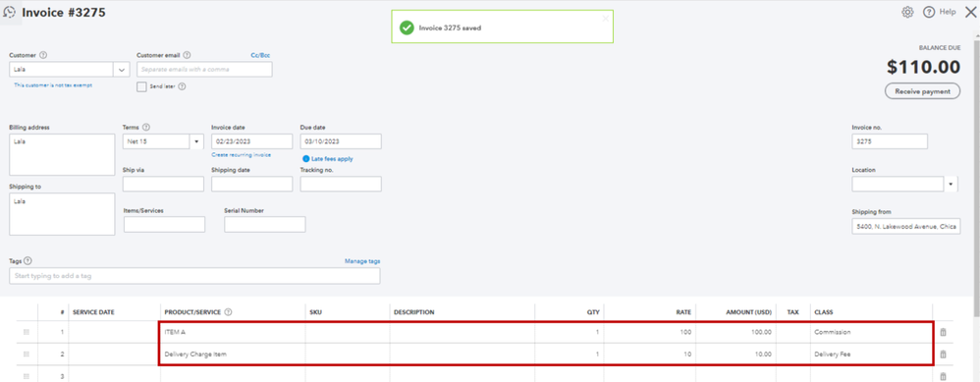The image size is (980, 382).
Task: Click the Tracking no. field
Action: 341,184
